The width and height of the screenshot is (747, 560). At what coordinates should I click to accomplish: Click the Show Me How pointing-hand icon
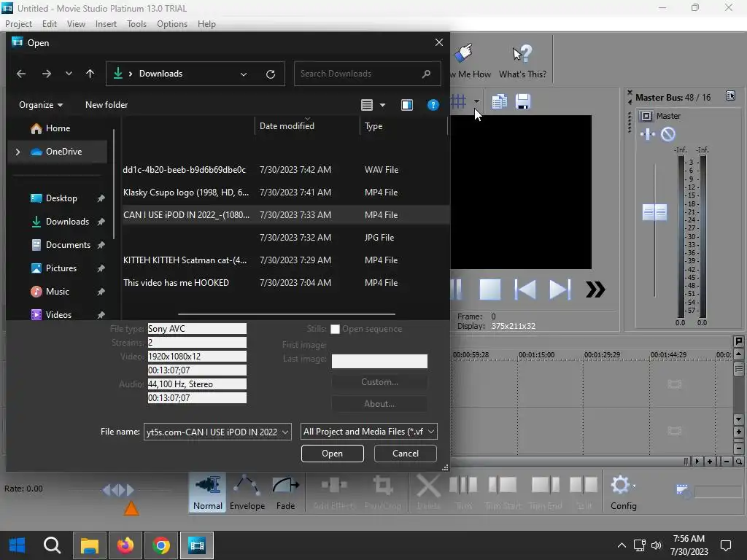pyautogui.click(x=463, y=52)
